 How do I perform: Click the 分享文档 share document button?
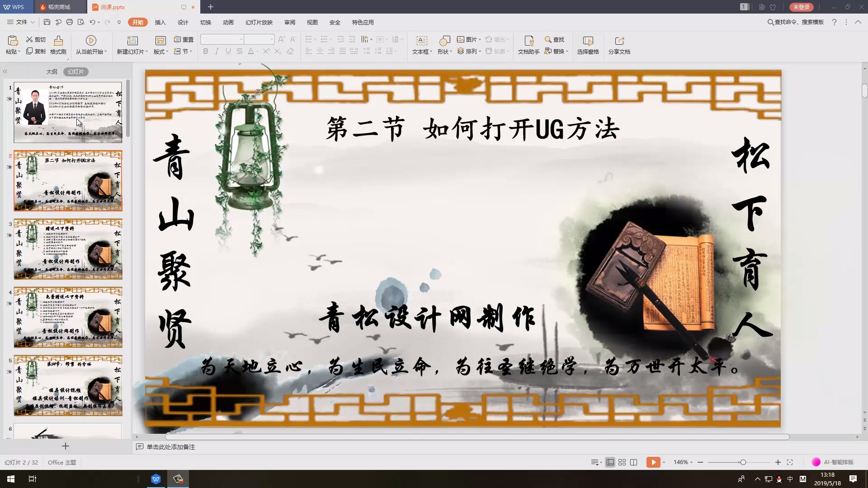click(619, 45)
